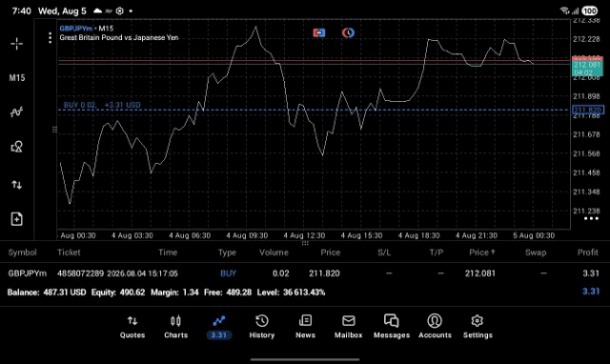
Task: Open the Settings tab
Action: pyautogui.click(x=478, y=327)
